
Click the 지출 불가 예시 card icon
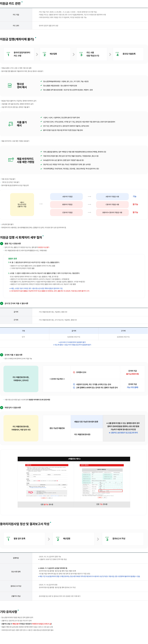[11, 124]
